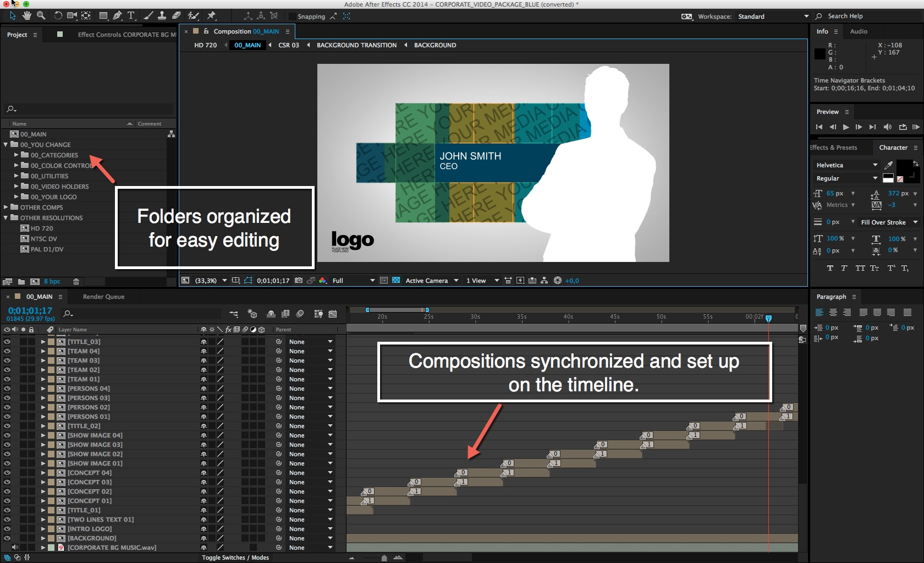Click the black fill color swatch
The height and width of the screenshot is (563, 924).
[904, 167]
